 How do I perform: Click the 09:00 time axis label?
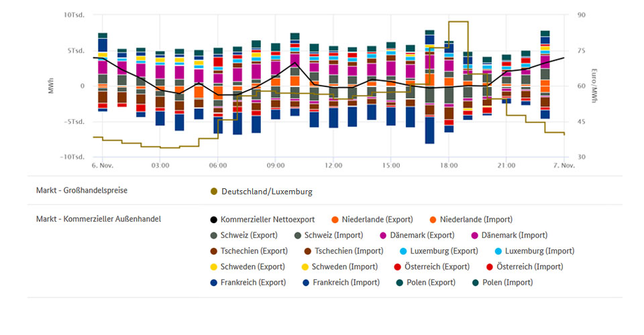click(276, 165)
